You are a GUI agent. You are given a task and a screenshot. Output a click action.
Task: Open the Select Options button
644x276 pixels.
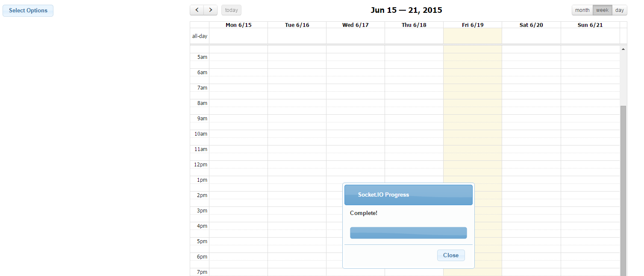[x=28, y=11]
